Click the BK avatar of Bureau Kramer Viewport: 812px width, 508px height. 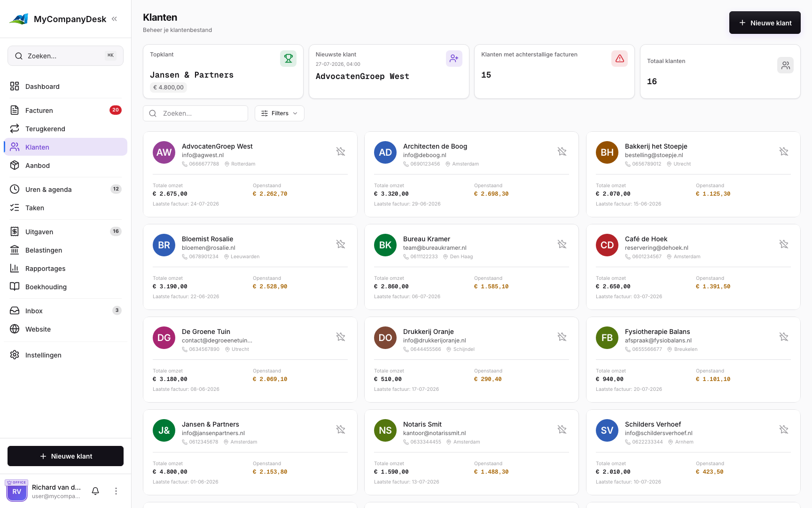point(385,245)
